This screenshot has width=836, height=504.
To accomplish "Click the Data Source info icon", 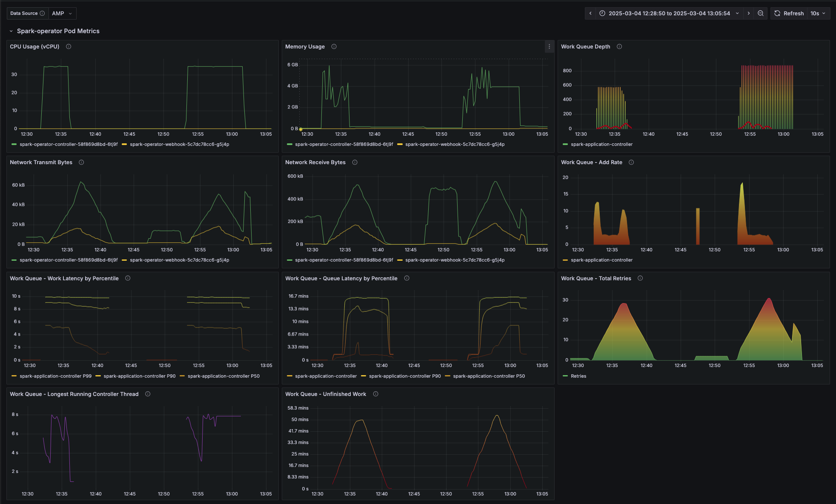I will (42, 14).
